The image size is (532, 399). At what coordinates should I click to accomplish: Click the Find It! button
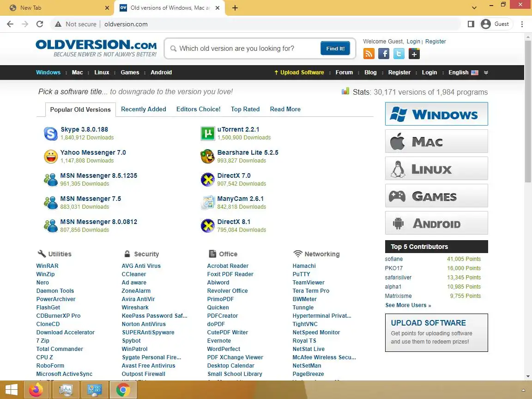[x=335, y=48]
